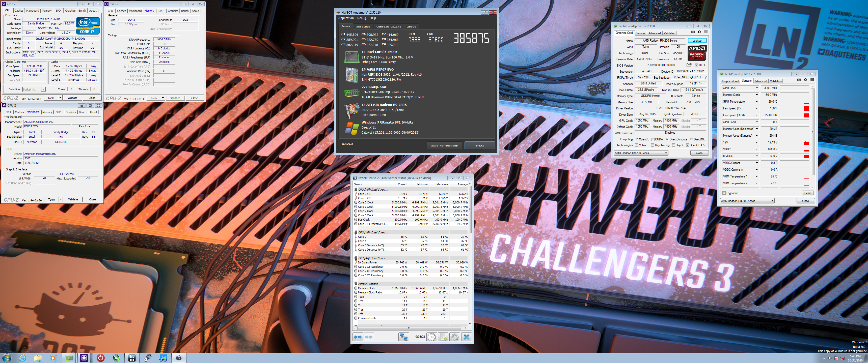Open hamburger menu in GPU-Z Sensors window
This screenshot has height=363, width=868.
coord(812,80)
